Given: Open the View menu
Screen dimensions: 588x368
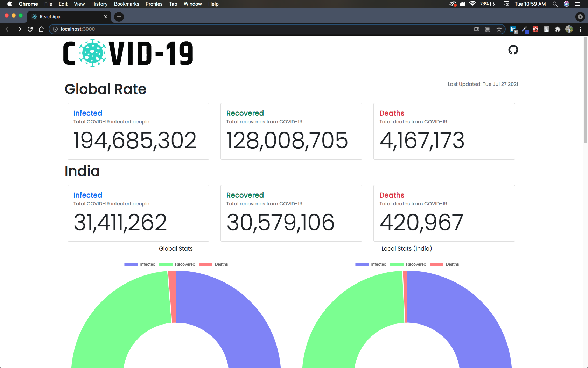Looking at the screenshot, I should coord(79,4).
